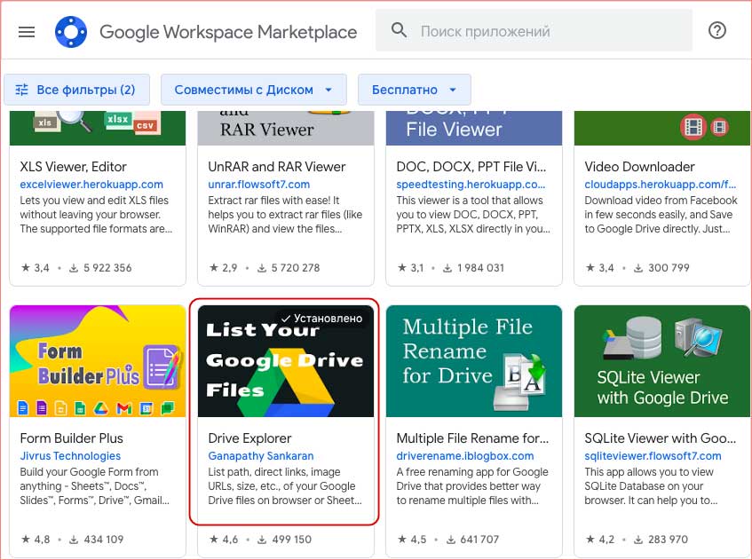The image size is (752, 560).
Task: Click the Google Workspace Marketplace logo
Action: click(71, 32)
